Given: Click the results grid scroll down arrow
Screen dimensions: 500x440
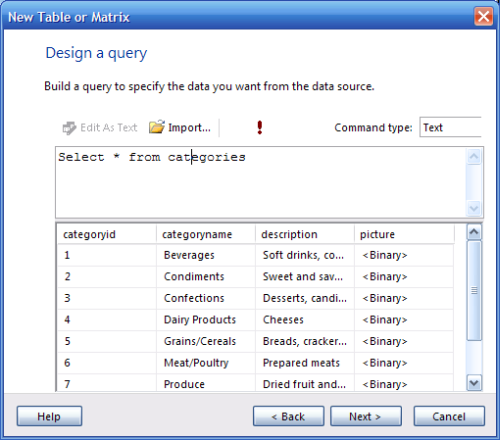Looking at the screenshot, I should coord(474,383).
